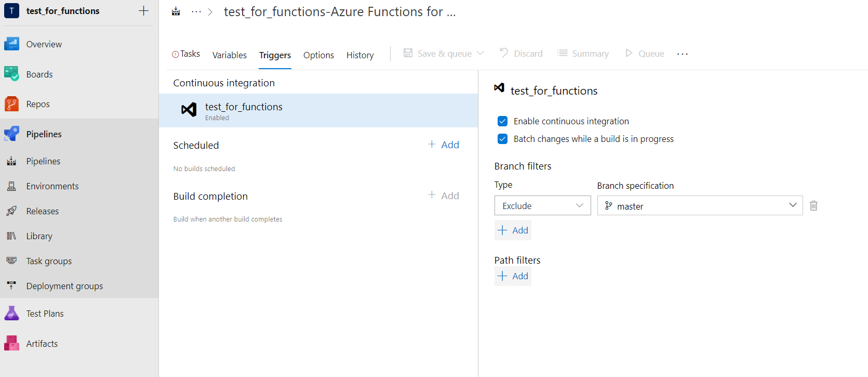The width and height of the screenshot is (868, 377).
Task: Open the Artifacts icon
Action: tap(11, 343)
